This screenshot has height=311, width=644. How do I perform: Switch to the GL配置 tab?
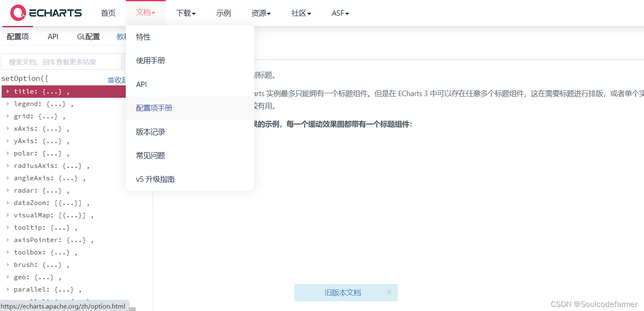(x=89, y=37)
